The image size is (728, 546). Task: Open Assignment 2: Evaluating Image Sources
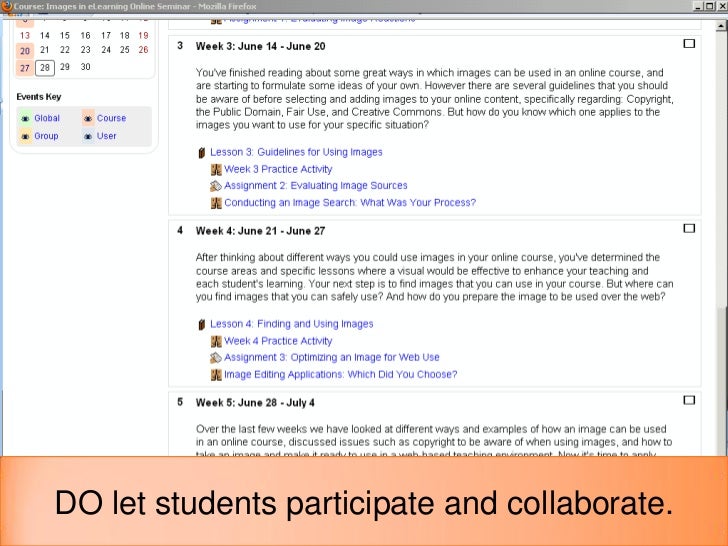pos(316,186)
